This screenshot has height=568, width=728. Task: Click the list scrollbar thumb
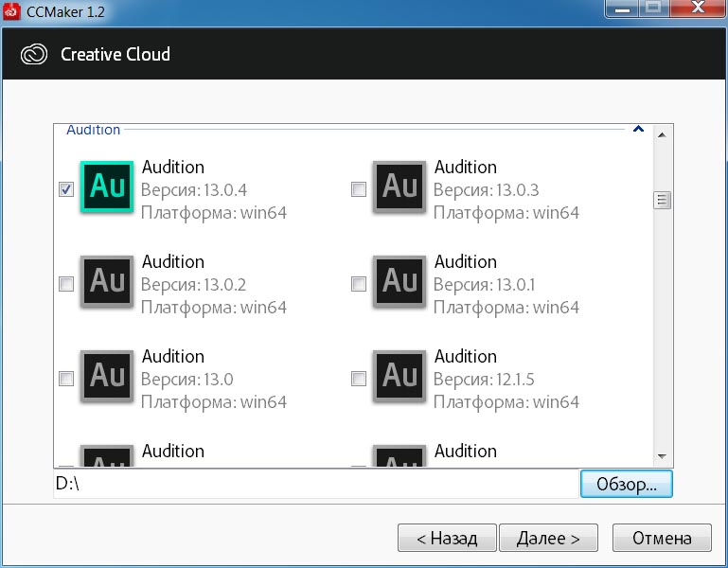pyautogui.click(x=662, y=200)
